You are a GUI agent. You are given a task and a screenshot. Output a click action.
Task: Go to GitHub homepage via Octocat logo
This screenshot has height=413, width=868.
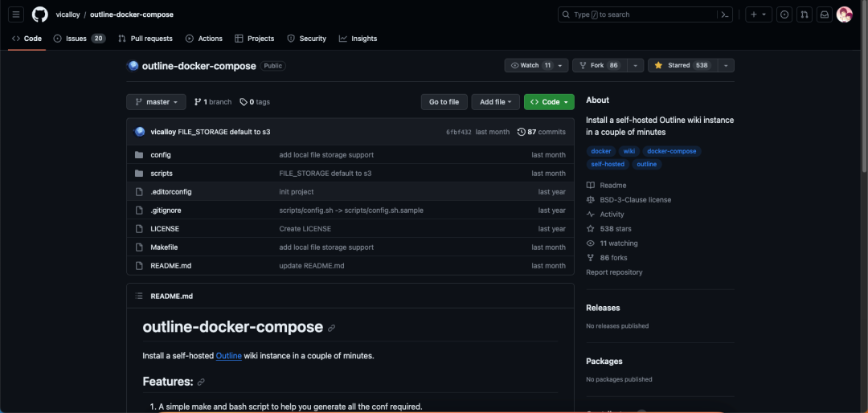click(x=40, y=14)
